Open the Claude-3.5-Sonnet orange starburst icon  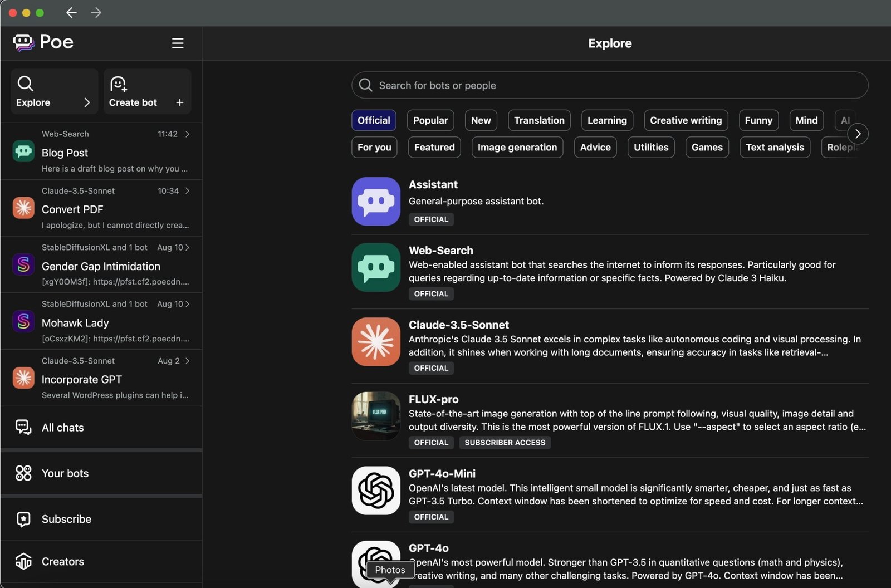pos(376,342)
